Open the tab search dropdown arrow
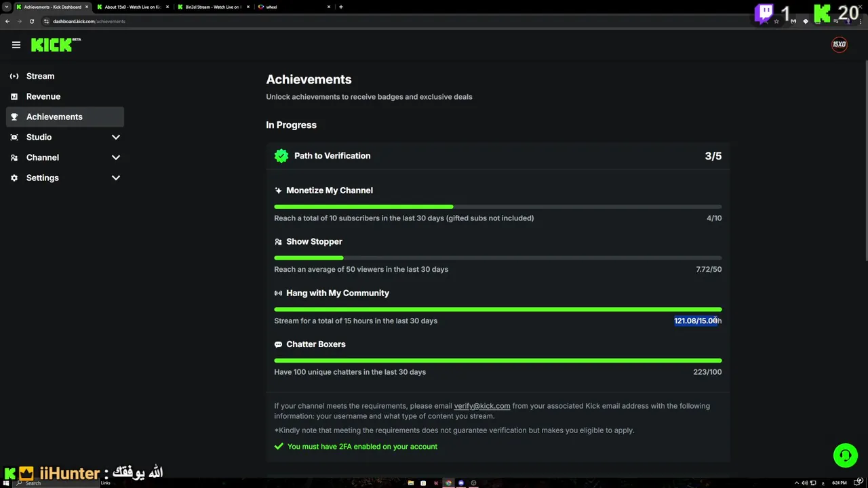The width and height of the screenshot is (868, 488). point(6,7)
